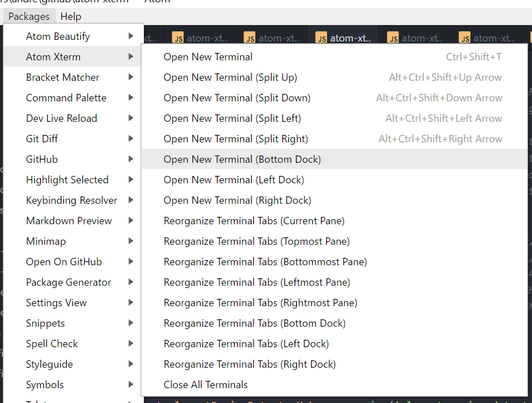Select Reorganize Terminal Tabs (Right Dock)

[334, 364]
